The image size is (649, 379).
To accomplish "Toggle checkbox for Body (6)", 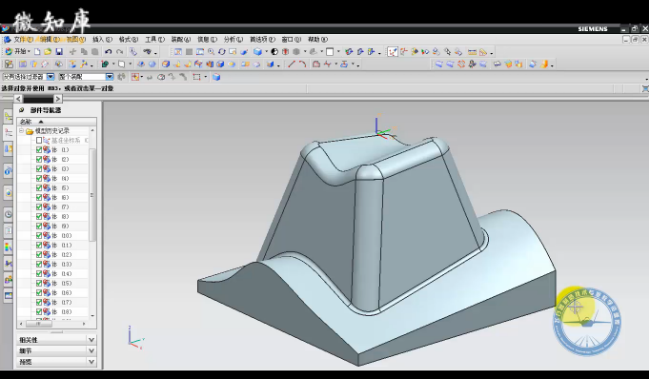I will click(39, 197).
